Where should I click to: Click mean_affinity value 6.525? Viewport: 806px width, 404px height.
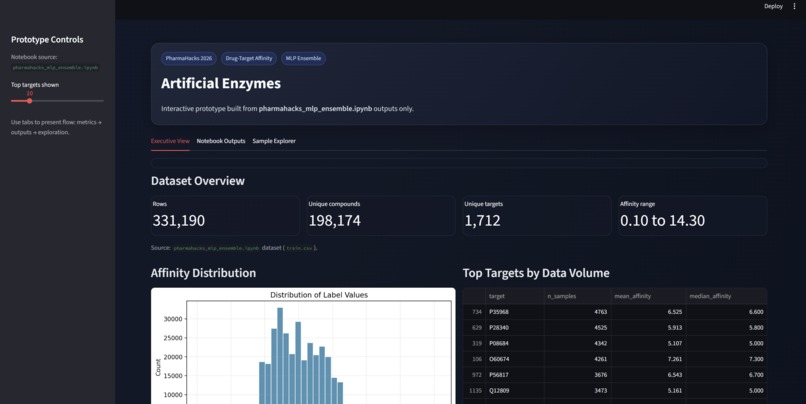pos(648,312)
